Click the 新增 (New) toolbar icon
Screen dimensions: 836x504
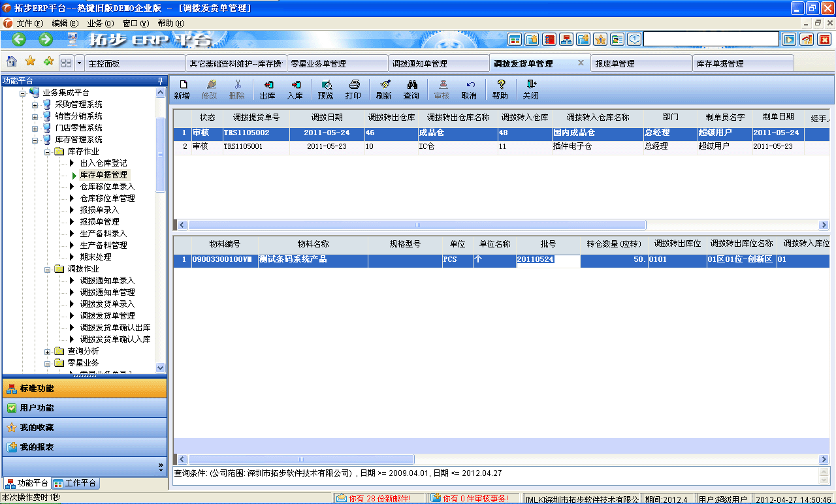pyautogui.click(x=183, y=88)
